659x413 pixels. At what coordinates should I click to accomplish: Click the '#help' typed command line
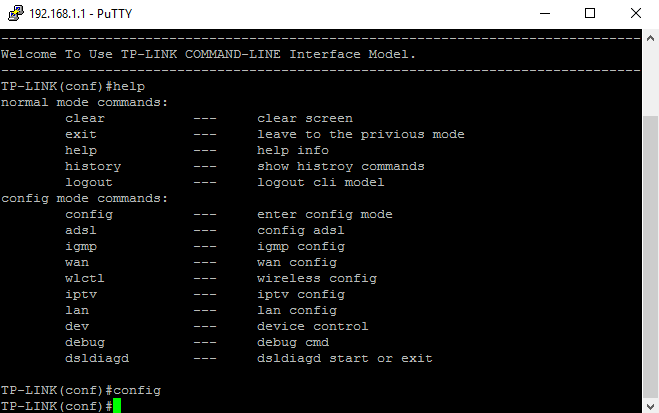click(x=125, y=87)
